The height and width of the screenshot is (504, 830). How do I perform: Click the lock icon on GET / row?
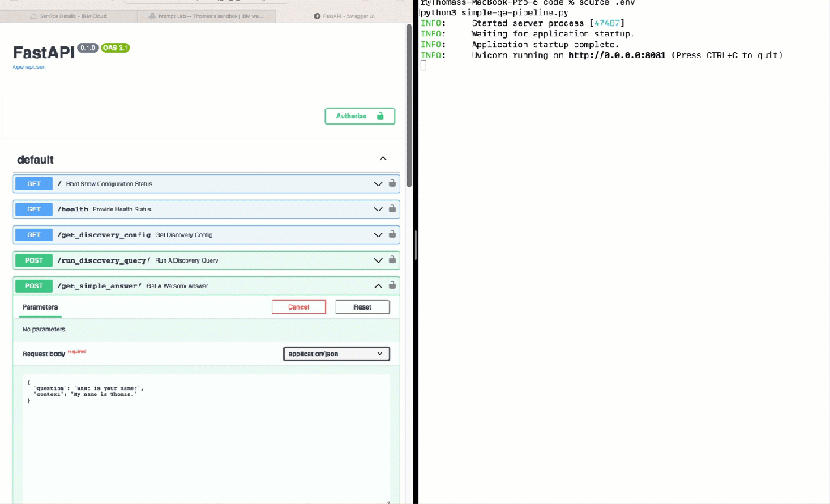pyautogui.click(x=392, y=184)
